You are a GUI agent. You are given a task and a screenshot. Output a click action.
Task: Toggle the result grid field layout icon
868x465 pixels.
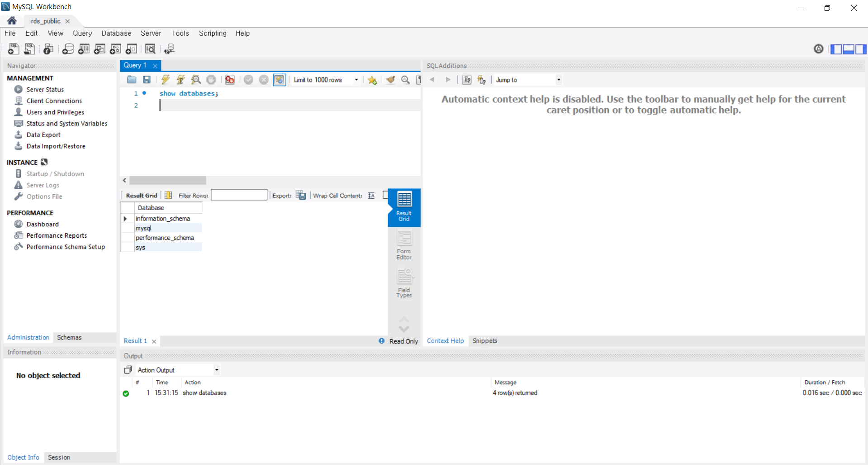[168, 195]
